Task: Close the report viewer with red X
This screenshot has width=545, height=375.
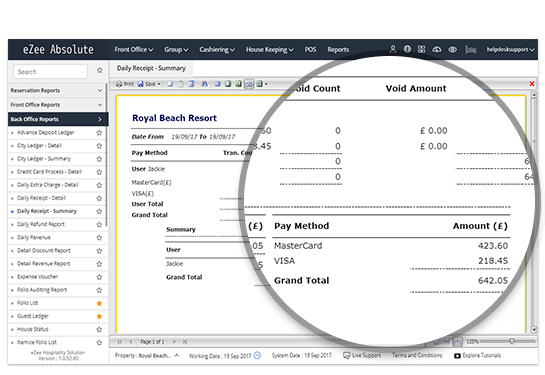Action: [531, 83]
